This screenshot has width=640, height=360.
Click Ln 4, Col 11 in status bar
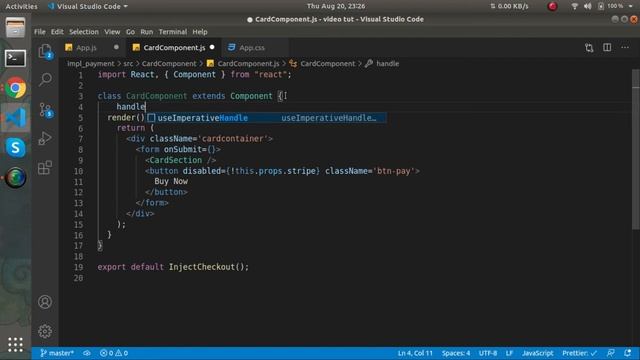coord(415,353)
